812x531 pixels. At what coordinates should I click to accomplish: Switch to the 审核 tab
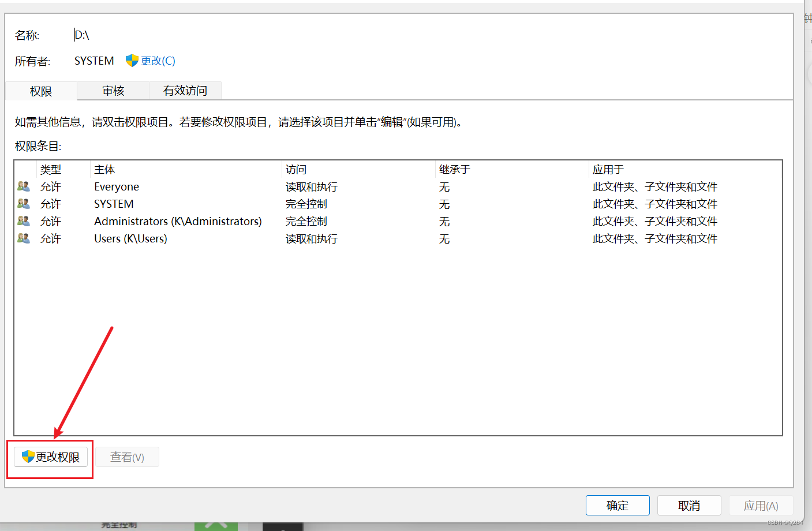coord(113,91)
